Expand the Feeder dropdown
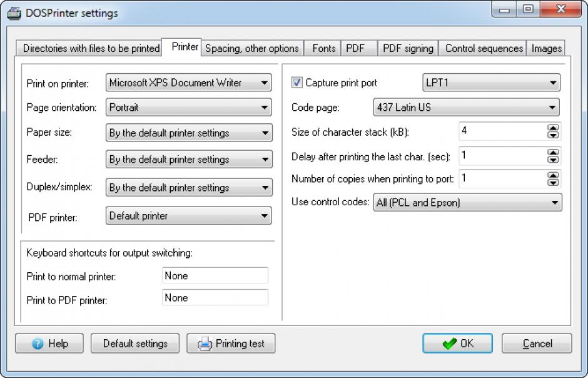 click(189, 160)
